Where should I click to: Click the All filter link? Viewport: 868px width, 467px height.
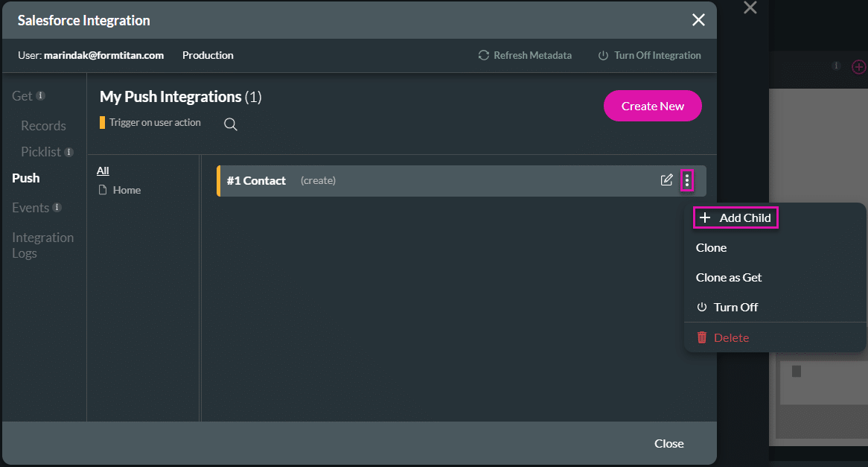tap(103, 171)
